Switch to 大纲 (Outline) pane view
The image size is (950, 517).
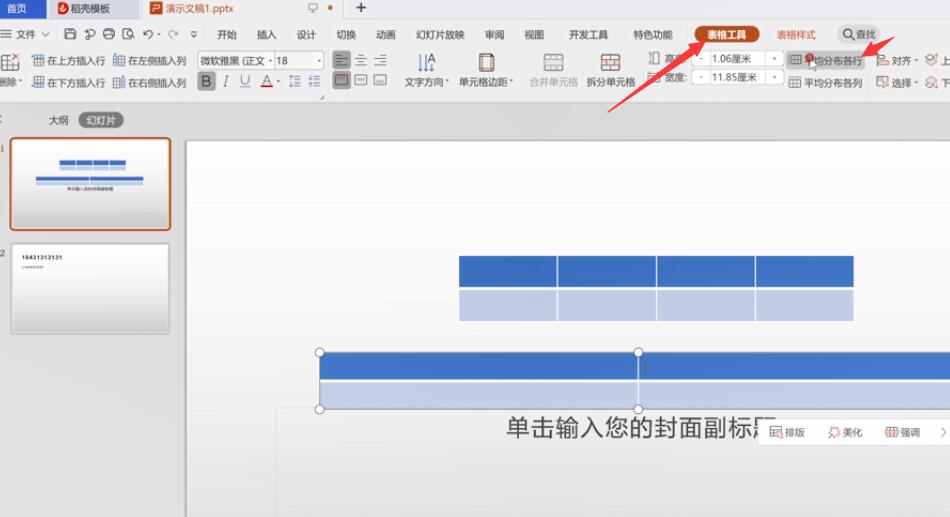pos(59,120)
